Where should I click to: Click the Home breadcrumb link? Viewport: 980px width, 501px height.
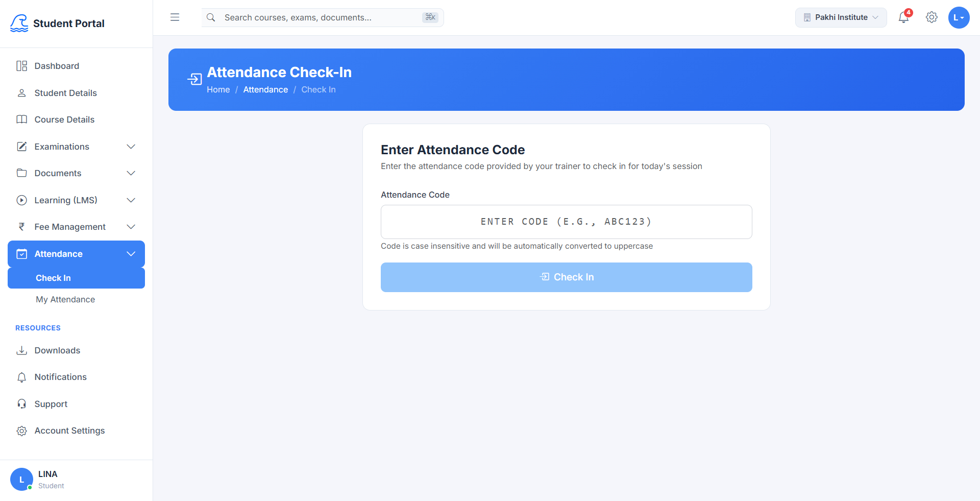point(218,89)
